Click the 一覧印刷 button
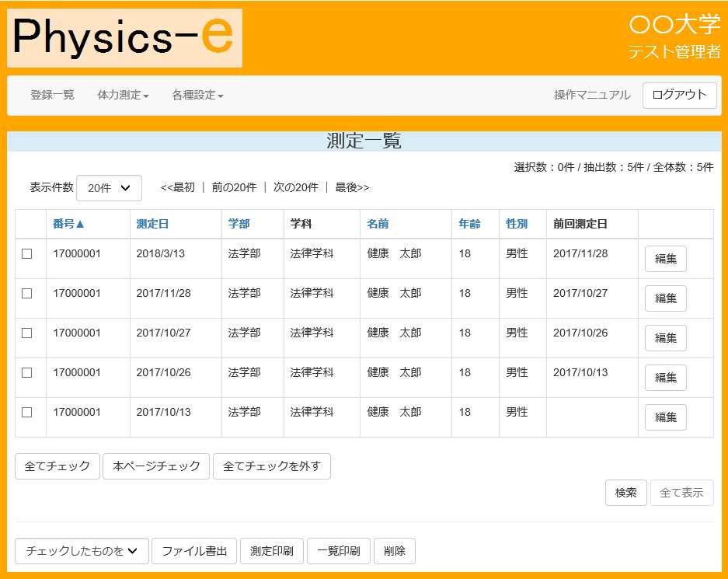Image resolution: width=728 pixels, height=579 pixels. point(339,551)
